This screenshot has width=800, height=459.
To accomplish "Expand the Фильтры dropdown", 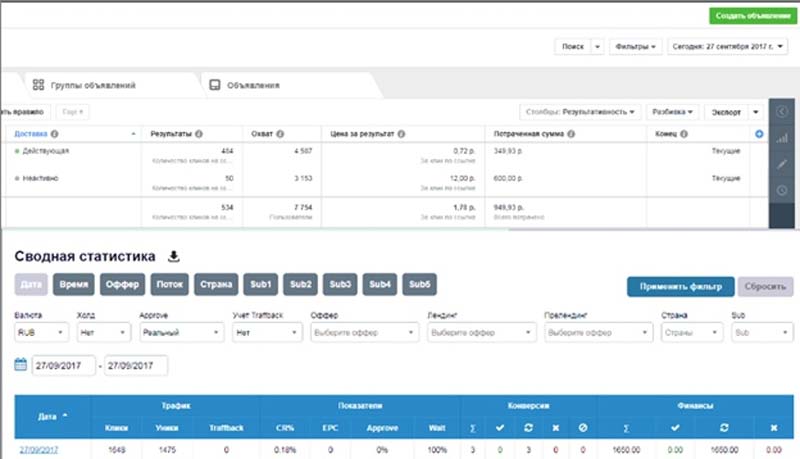I will tap(635, 46).
